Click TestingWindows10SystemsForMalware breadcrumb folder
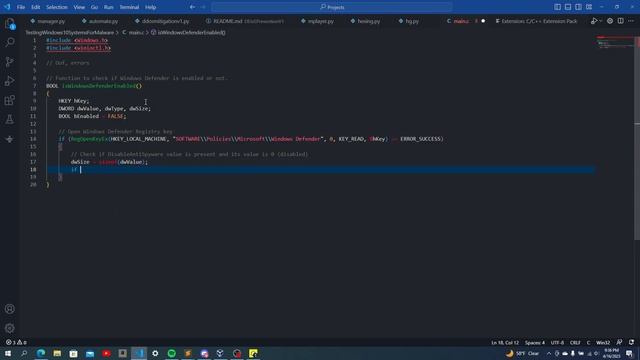Viewport: 640px width, 360px height. pyautogui.click(x=70, y=32)
